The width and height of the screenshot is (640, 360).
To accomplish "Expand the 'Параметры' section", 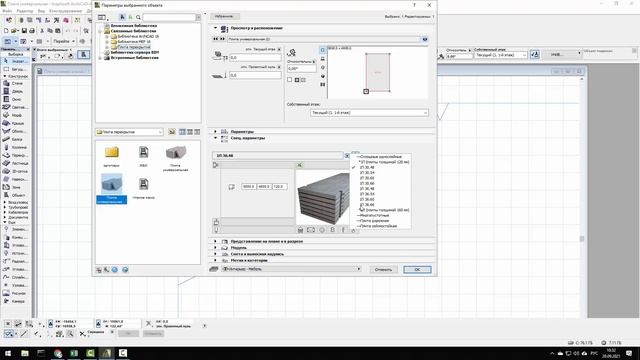I will [x=216, y=131].
